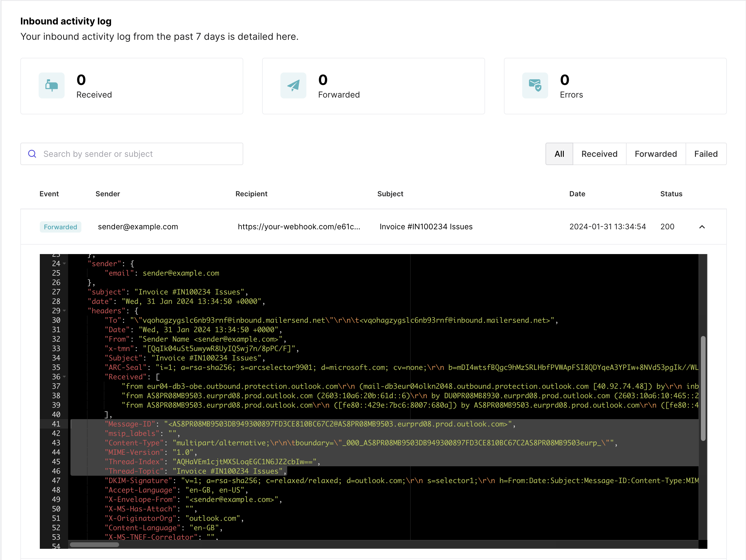This screenshot has width=746, height=560.
Task: Click the "subject" line 27 in JSON
Action: tap(167, 292)
